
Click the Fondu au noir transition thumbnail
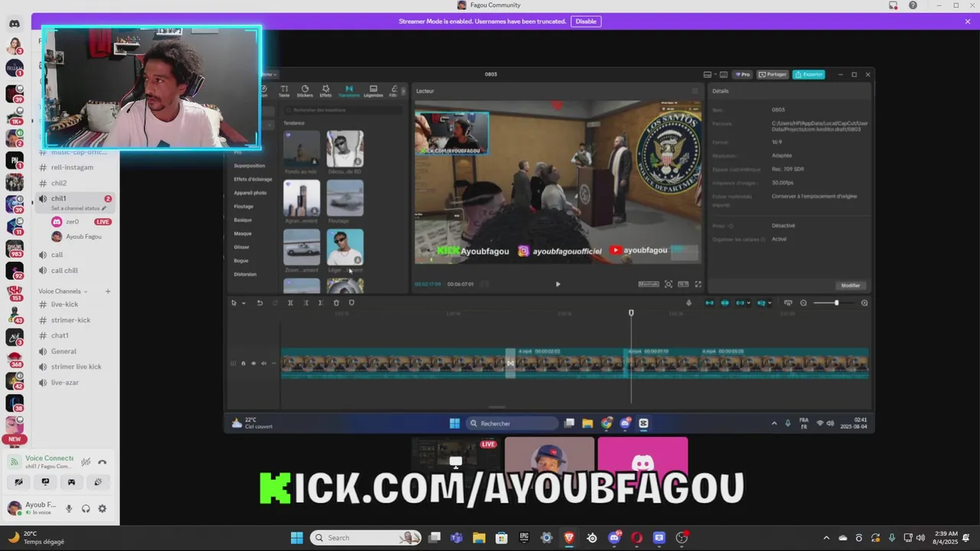302,148
